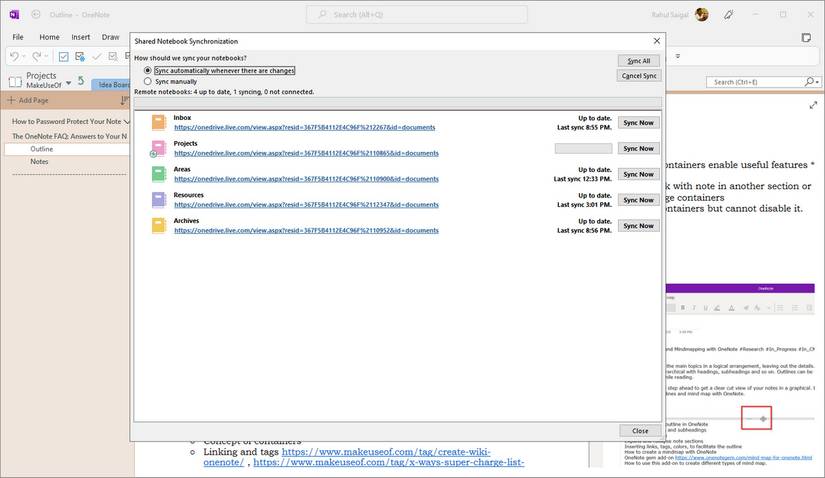Open the ribbon overflow dropdown arrow
The width and height of the screenshot is (825, 478).
pyautogui.click(x=678, y=56)
